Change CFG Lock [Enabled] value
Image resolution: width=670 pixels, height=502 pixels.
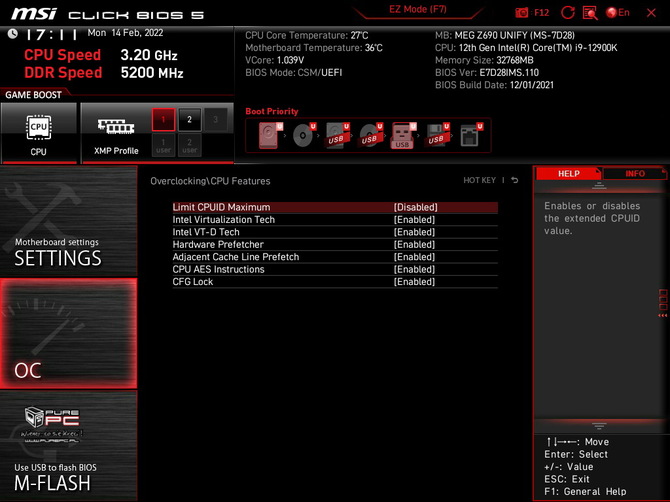pyautogui.click(x=414, y=282)
